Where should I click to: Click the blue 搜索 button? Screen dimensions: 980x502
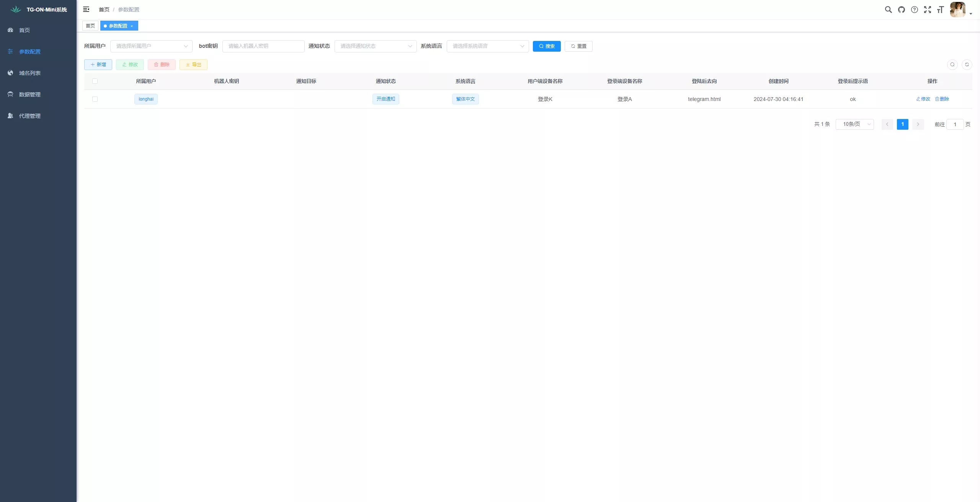546,46
